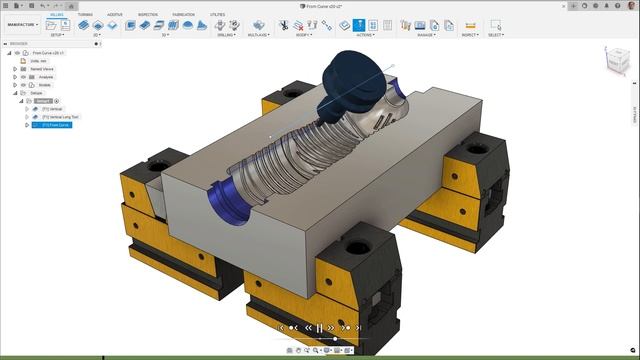
Task: Click the Post Process icon
Action: coord(373,25)
